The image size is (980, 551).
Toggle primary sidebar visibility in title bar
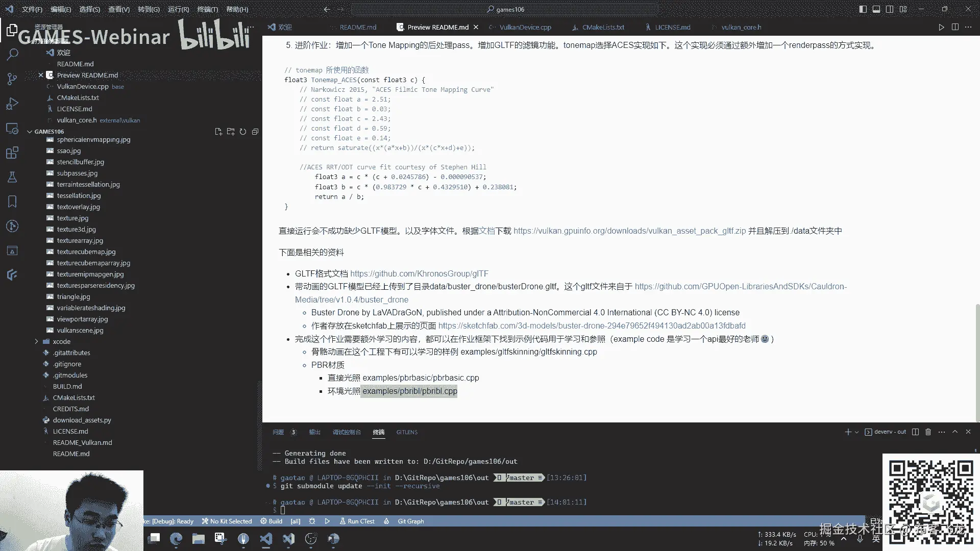863,9
